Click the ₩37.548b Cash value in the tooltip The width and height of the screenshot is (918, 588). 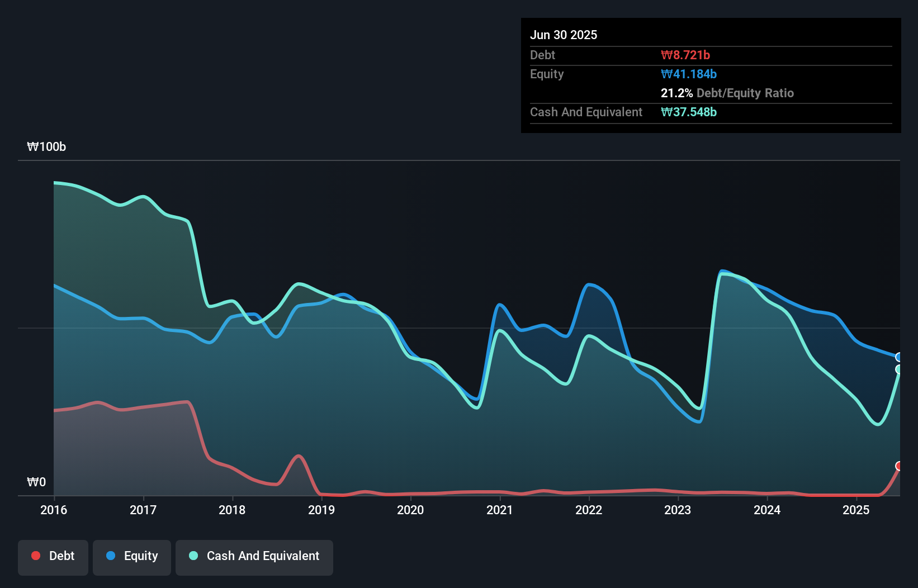(688, 112)
